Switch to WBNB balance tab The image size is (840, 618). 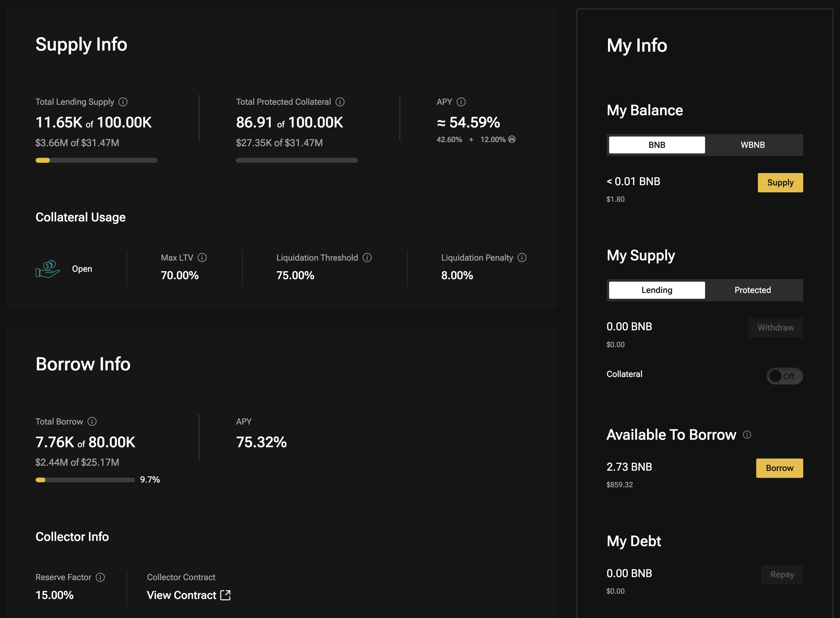(752, 145)
